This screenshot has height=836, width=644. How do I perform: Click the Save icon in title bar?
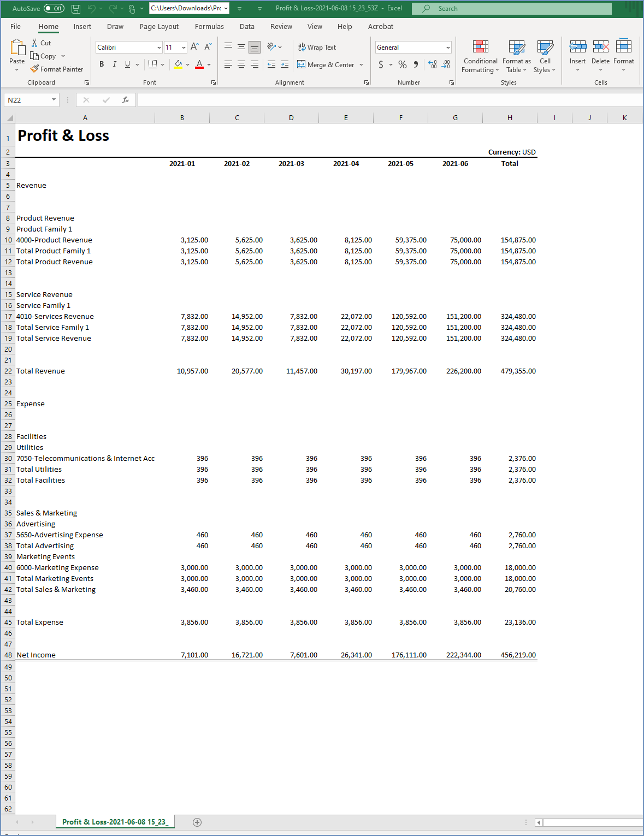(x=76, y=9)
